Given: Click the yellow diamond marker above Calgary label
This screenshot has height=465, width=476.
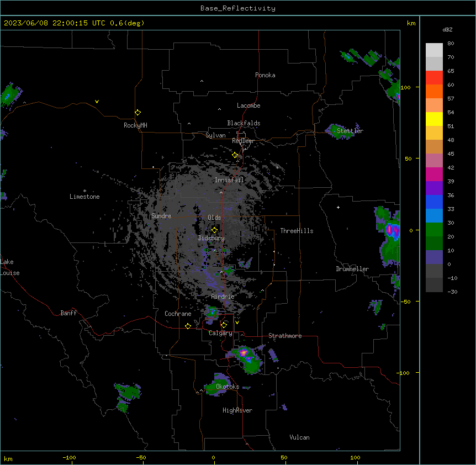Looking at the screenshot, I should point(224,325).
